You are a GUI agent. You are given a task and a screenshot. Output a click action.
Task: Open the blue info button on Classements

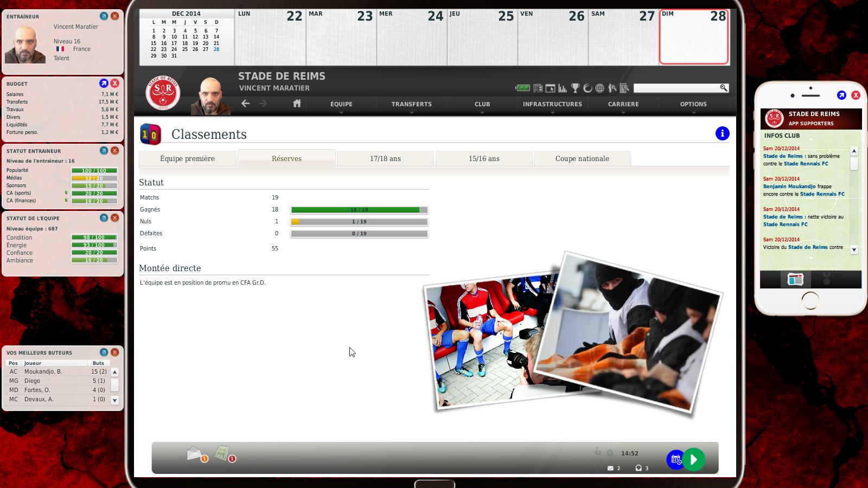(x=722, y=133)
